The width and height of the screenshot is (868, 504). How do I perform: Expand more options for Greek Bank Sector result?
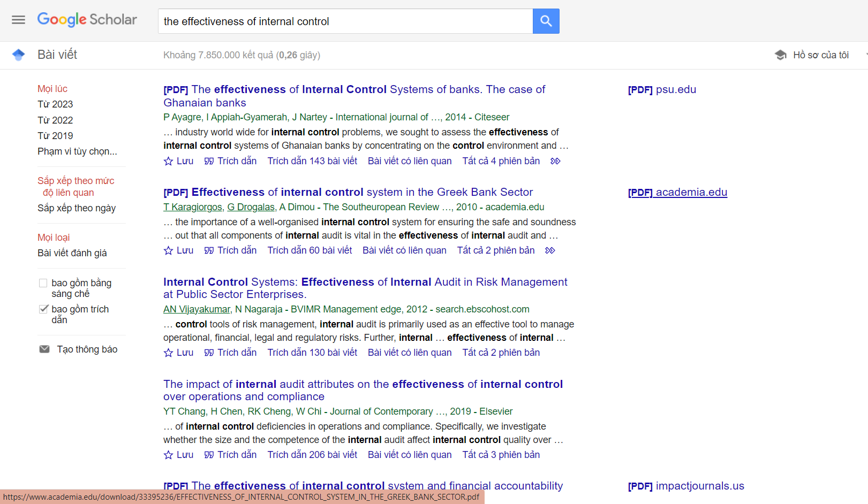pyautogui.click(x=550, y=250)
